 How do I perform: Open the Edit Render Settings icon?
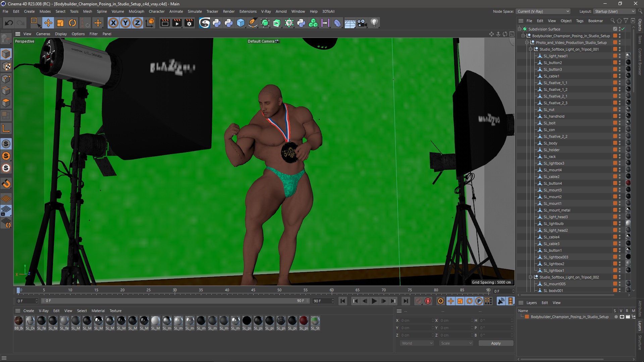tap(189, 23)
